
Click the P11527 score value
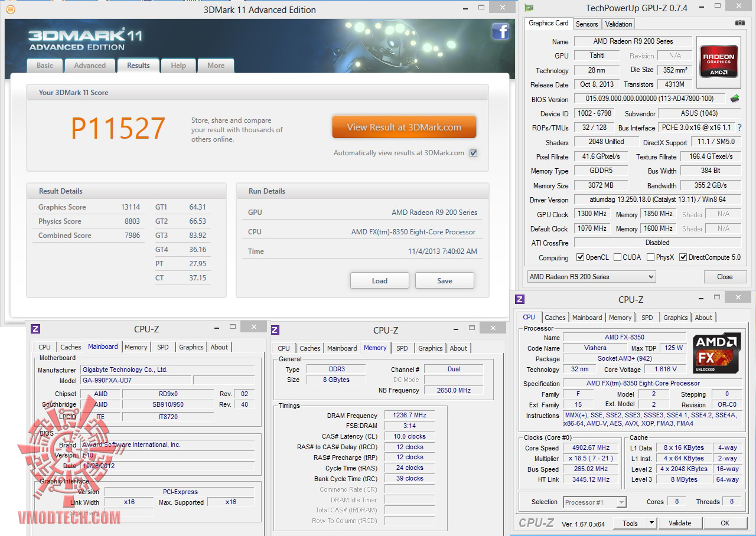pyautogui.click(x=118, y=128)
